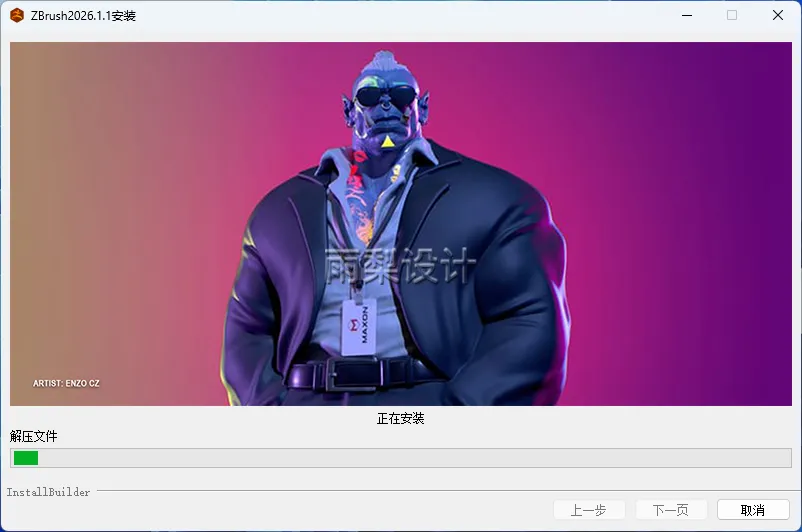The image size is (802, 532).
Task: Click the 正在安装 status text
Action: pyautogui.click(x=400, y=418)
